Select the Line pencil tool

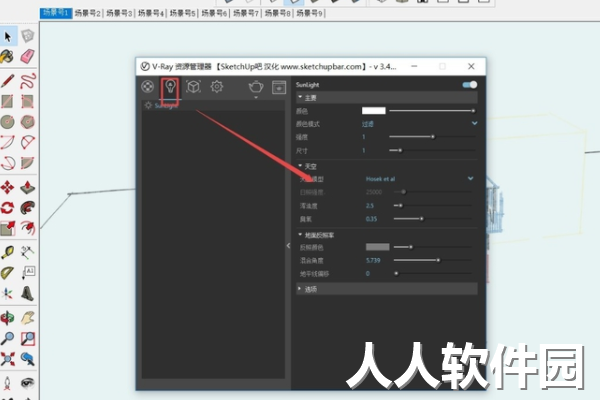pos(7,81)
